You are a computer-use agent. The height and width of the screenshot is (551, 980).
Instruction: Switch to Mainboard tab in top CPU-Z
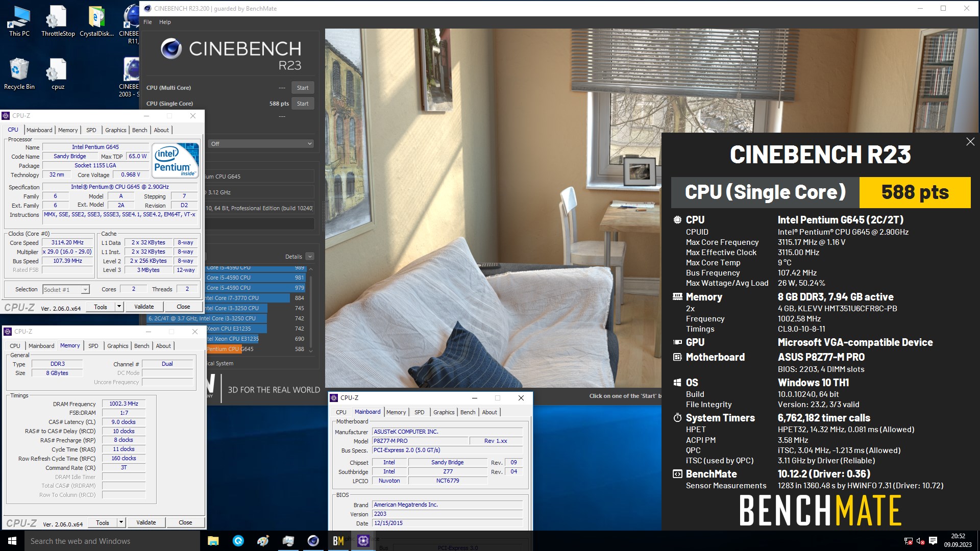point(39,130)
